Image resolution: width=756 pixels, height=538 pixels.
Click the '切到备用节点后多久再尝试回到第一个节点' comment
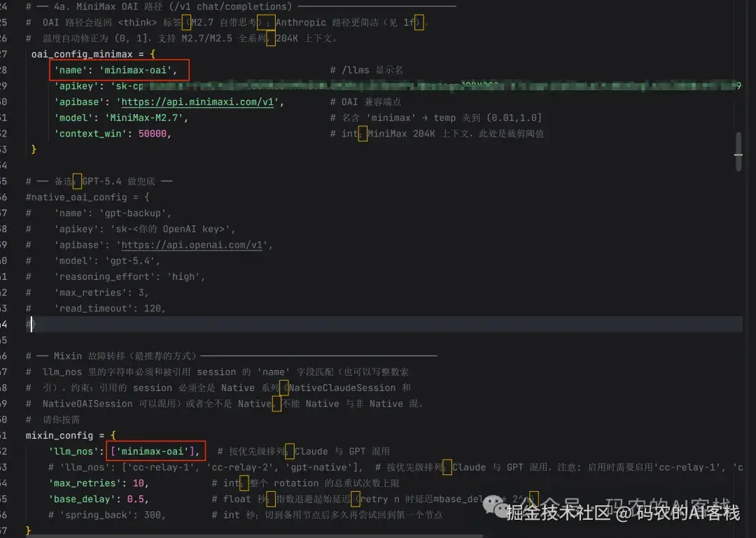pyautogui.click(x=353, y=516)
